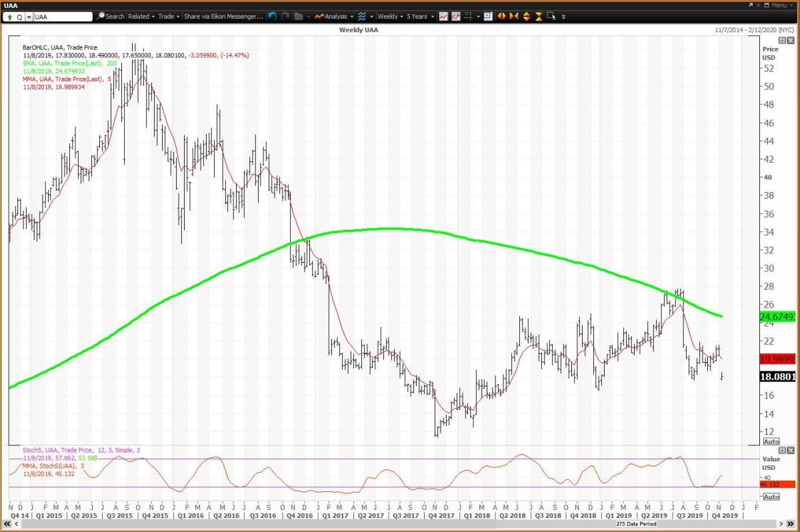This screenshot has width=800, height=532.
Task: Click the redo arrow icon
Action: tap(285, 16)
